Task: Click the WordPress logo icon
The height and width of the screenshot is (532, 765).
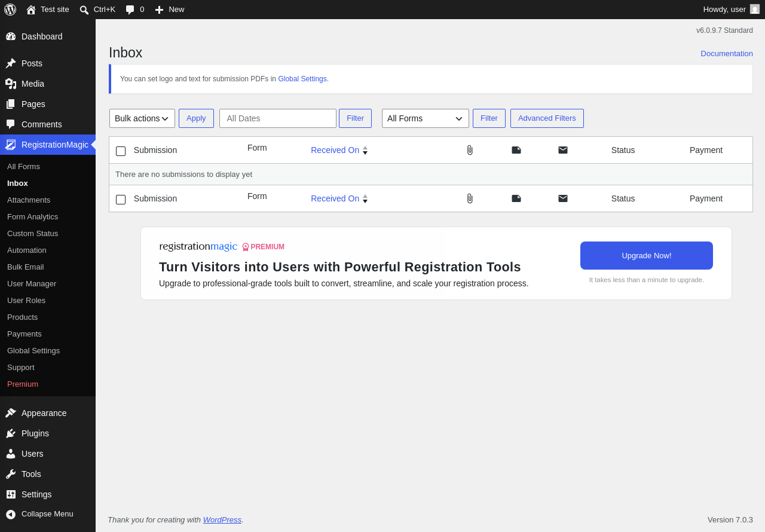Action: 10,10
